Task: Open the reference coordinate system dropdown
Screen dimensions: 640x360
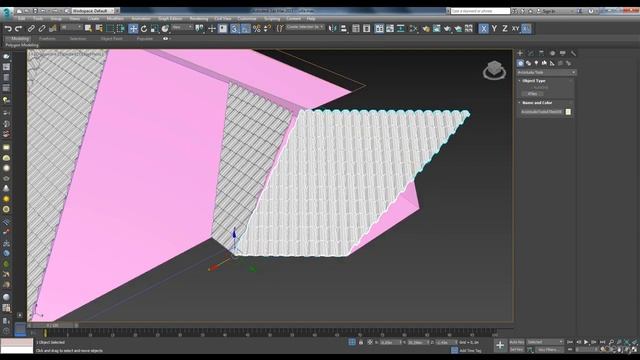Action: coord(182,27)
